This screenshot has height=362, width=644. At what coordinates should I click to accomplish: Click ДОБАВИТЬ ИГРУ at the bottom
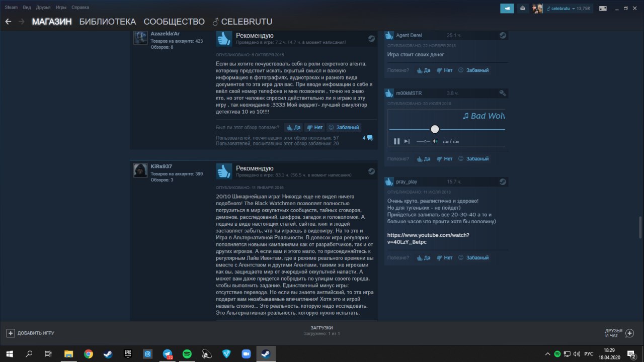pyautogui.click(x=30, y=333)
